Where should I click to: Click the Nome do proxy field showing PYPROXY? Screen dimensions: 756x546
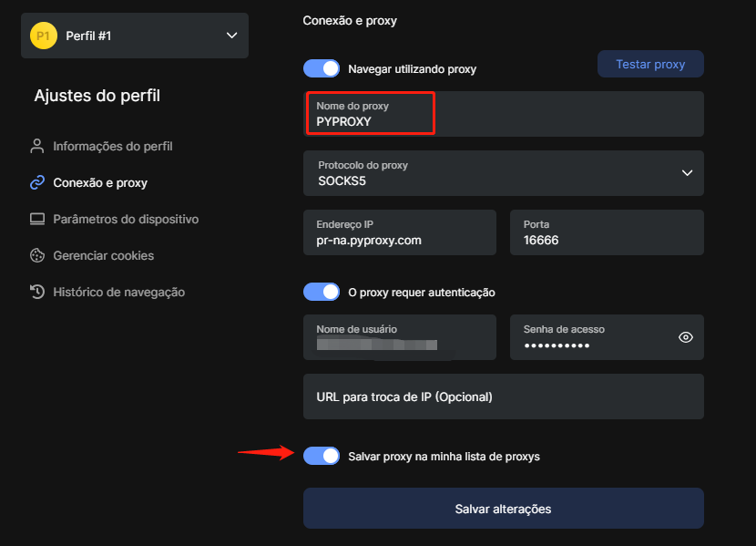click(370, 113)
